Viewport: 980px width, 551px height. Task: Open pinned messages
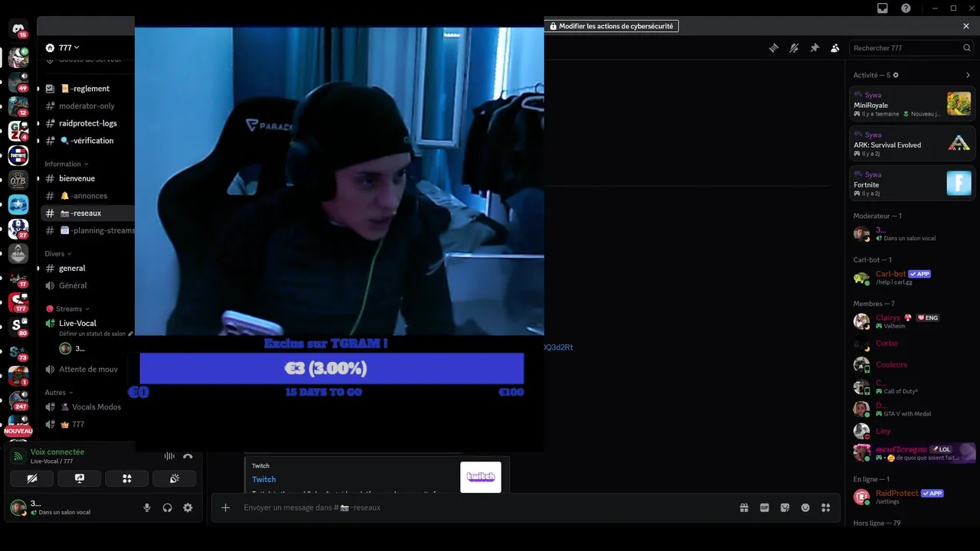(815, 47)
